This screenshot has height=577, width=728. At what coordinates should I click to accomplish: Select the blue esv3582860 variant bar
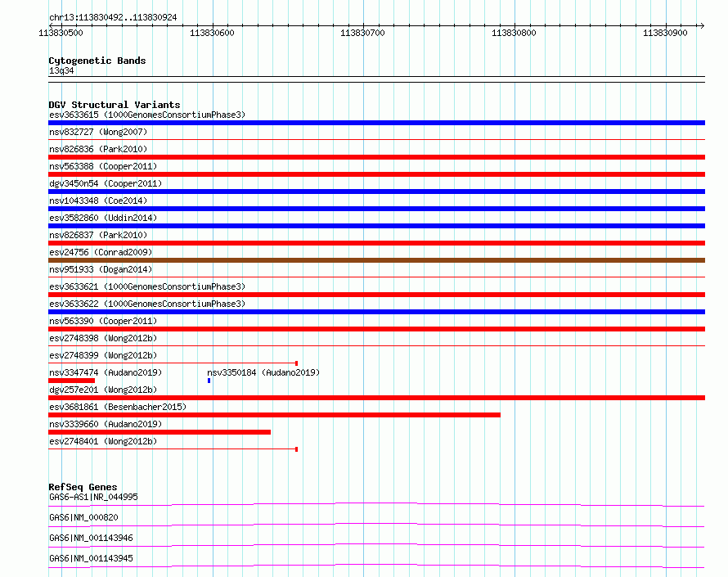376,226
